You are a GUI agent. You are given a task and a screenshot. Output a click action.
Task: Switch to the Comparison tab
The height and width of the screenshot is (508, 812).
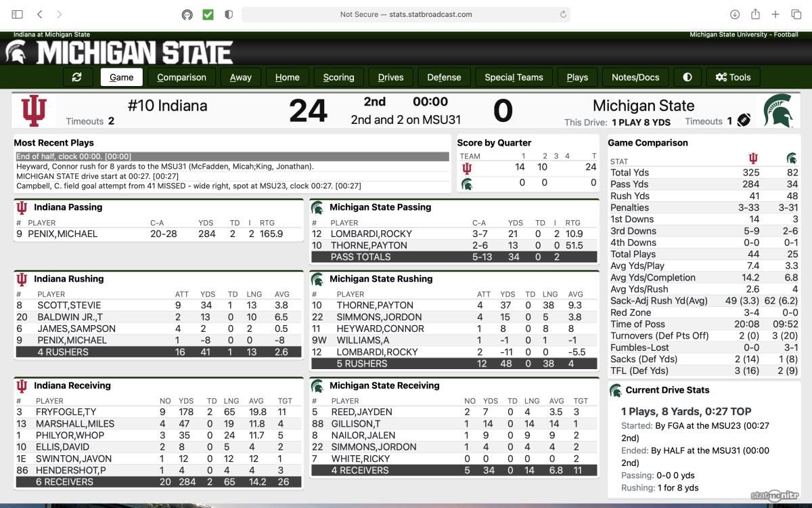point(181,77)
